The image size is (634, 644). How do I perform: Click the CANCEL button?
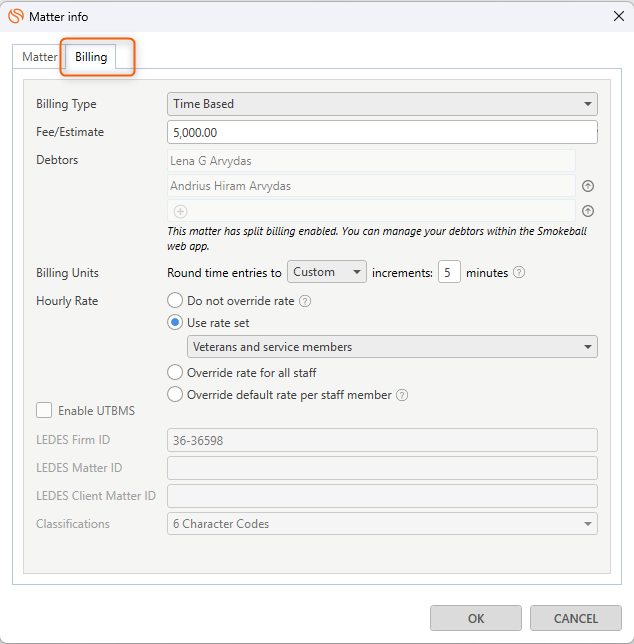[x=576, y=618]
